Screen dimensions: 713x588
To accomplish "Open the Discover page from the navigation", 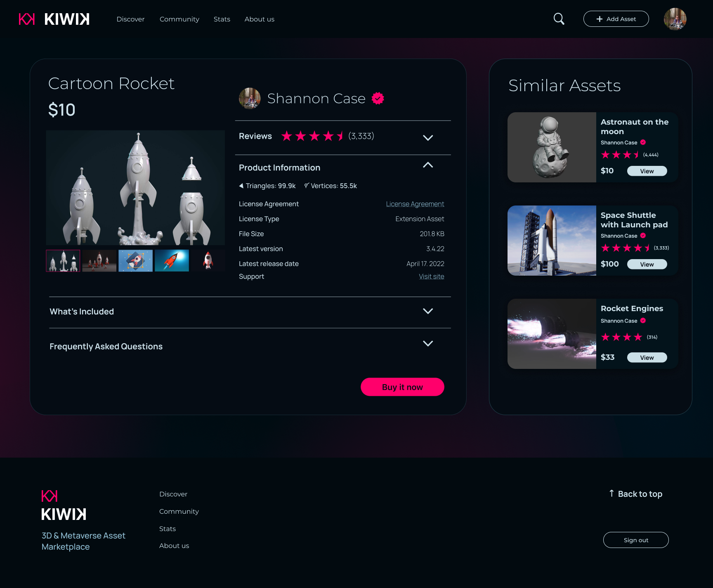I will point(130,19).
